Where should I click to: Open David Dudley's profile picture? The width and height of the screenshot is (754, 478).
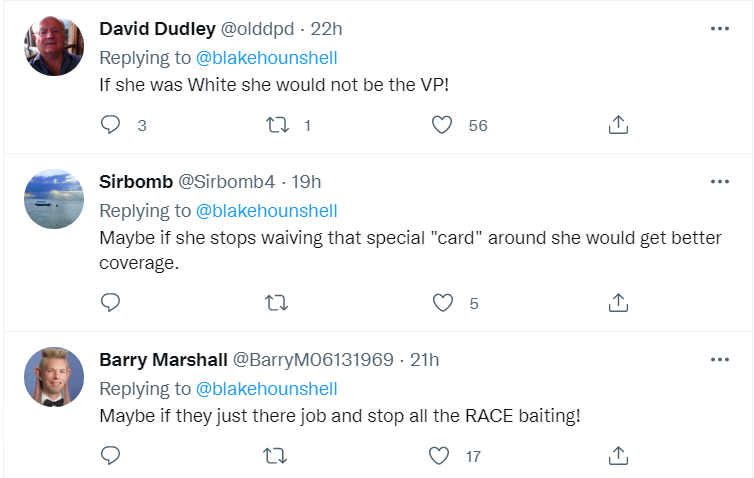[53, 45]
